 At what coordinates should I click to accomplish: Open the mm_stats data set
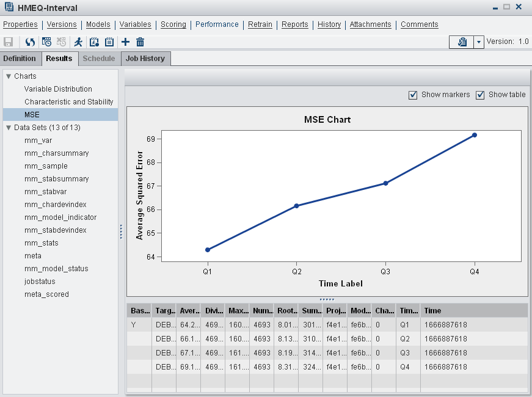(42, 243)
